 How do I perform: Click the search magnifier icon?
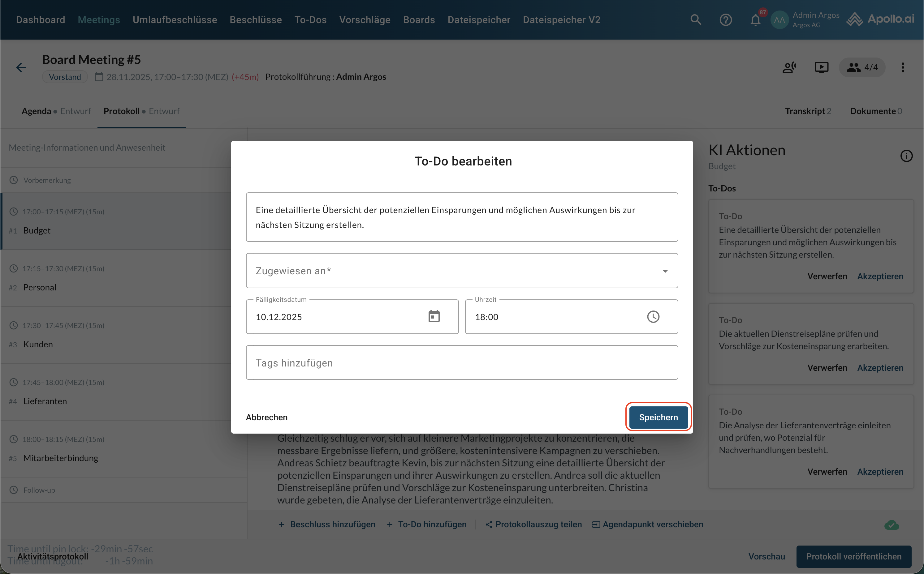click(x=695, y=20)
